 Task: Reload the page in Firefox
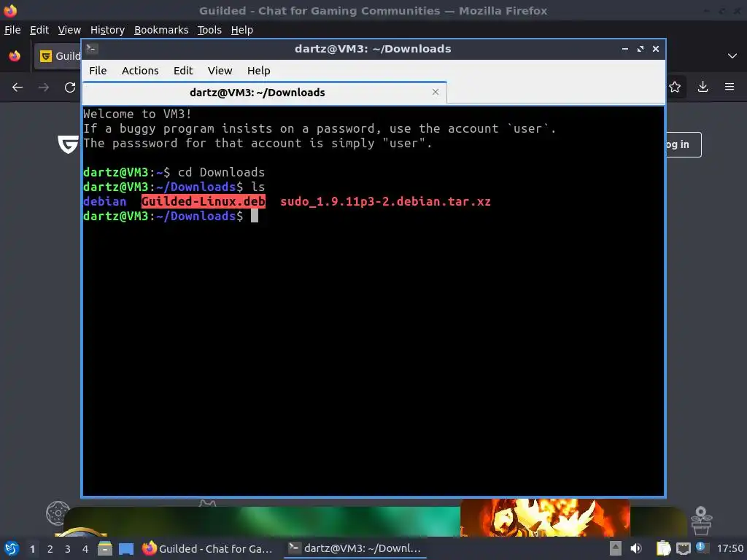click(70, 87)
